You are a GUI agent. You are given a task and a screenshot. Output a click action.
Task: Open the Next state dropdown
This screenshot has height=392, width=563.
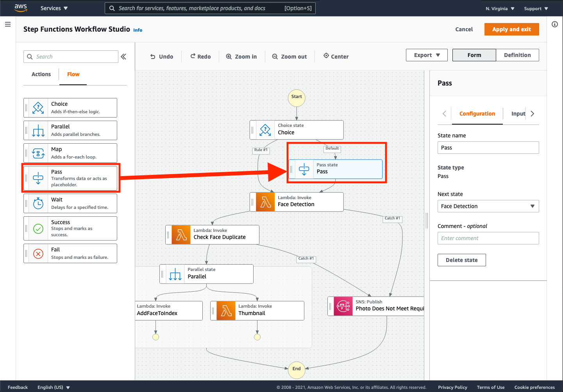coord(488,206)
